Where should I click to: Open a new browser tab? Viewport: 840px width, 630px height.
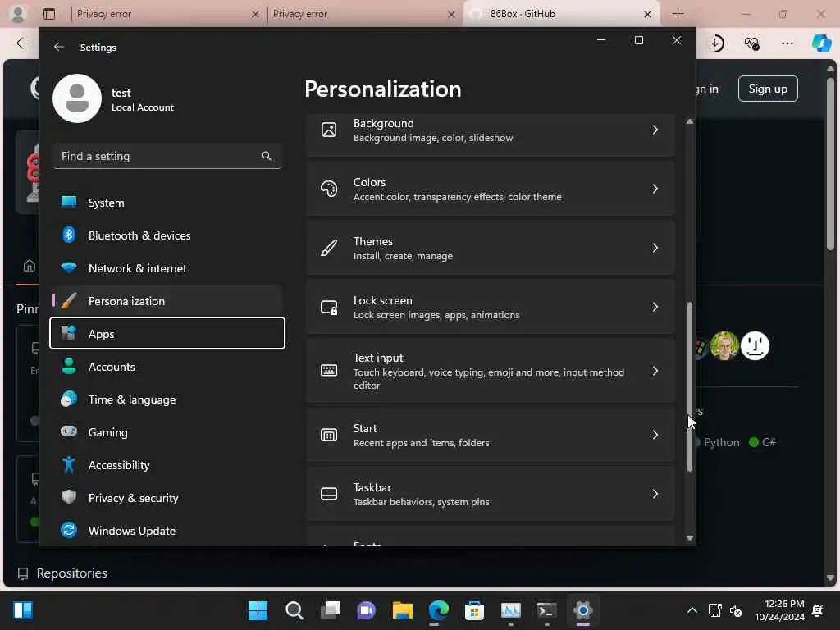(678, 14)
